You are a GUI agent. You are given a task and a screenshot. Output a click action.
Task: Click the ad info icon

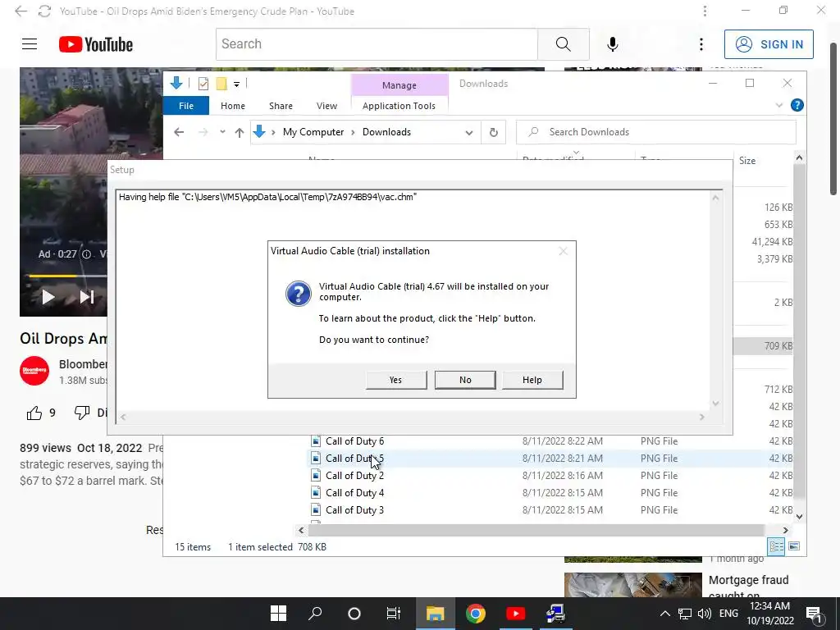(x=86, y=254)
